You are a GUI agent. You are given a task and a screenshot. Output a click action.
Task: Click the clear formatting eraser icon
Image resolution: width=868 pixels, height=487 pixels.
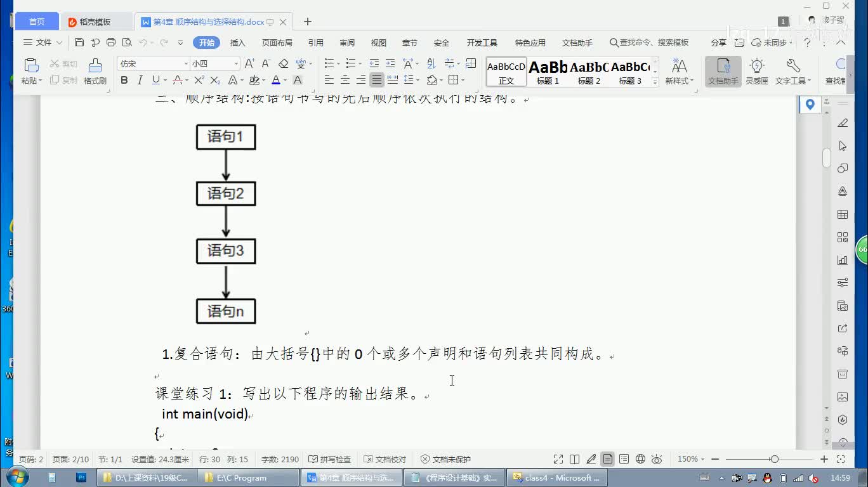pos(284,63)
